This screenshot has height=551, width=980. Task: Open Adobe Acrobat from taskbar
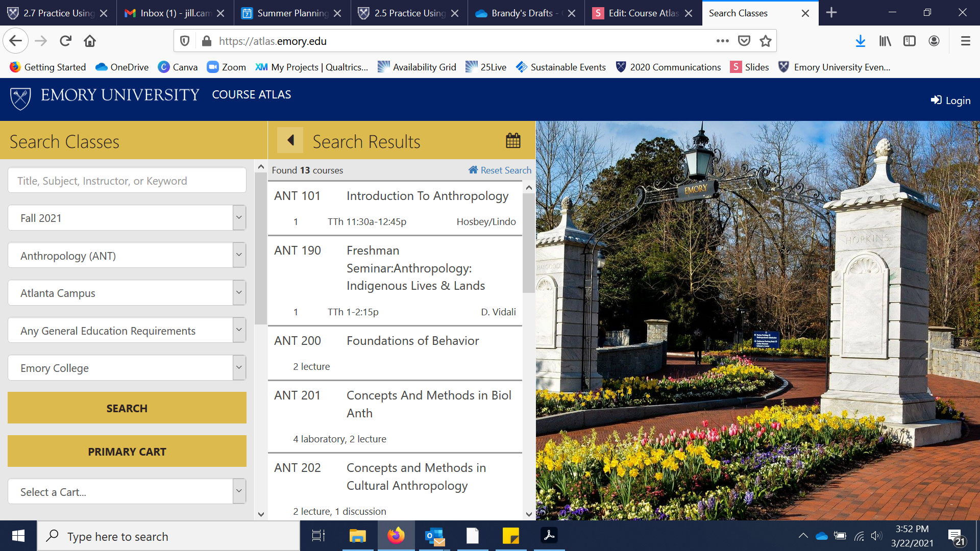(549, 536)
